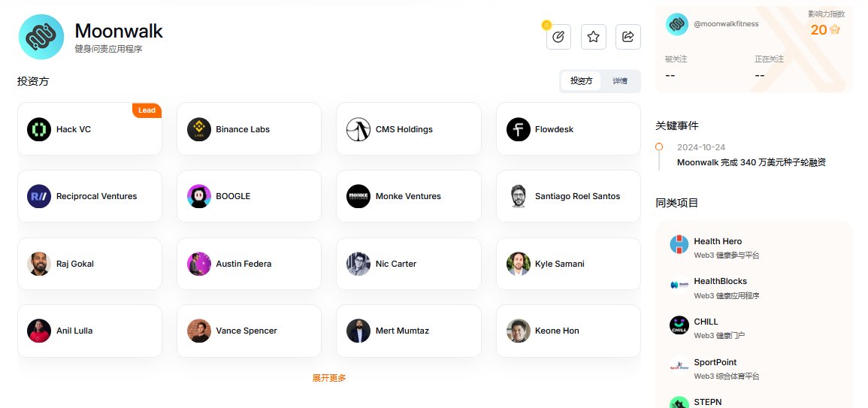Click Santiago Roel Santos avatar
Image resolution: width=868 pixels, height=408 pixels.
518,196
